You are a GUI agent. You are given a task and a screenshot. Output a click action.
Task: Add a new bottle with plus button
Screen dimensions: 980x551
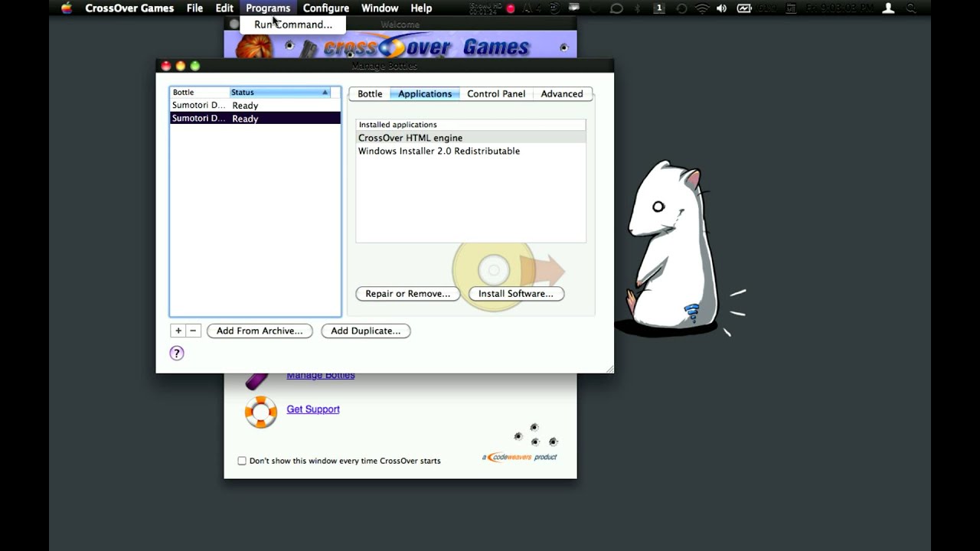pos(178,331)
